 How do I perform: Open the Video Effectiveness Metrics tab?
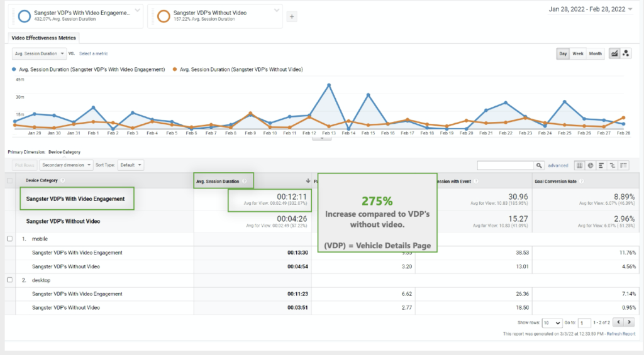coord(43,38)
